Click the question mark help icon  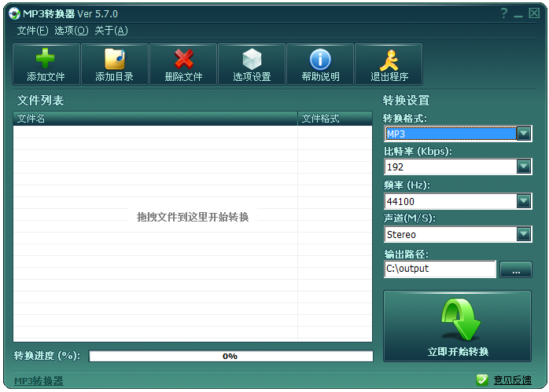click(x=504, y=13)
